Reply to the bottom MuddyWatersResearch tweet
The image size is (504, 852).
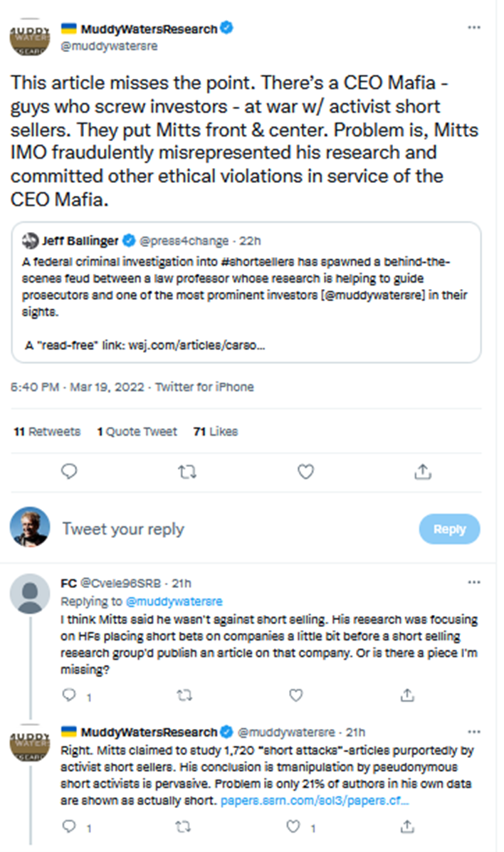click(69, 826)
